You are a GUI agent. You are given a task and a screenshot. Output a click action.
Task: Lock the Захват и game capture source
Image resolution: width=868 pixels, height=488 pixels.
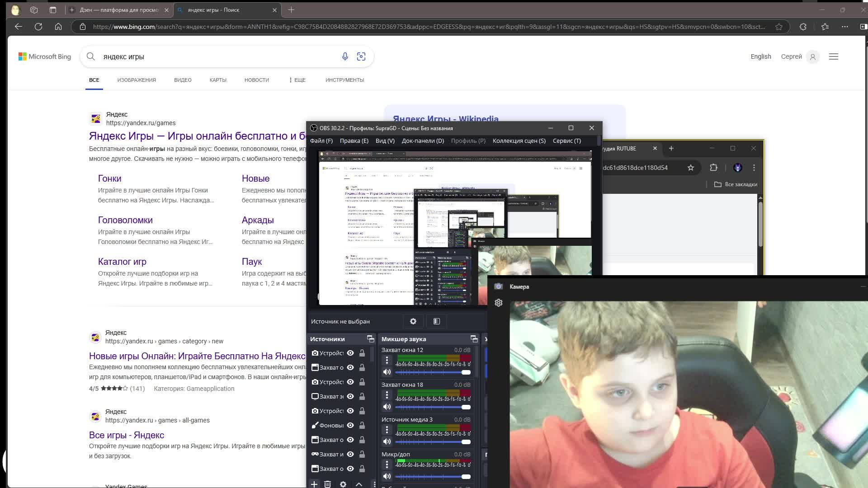pyautogui.click(x=362, y=454)
